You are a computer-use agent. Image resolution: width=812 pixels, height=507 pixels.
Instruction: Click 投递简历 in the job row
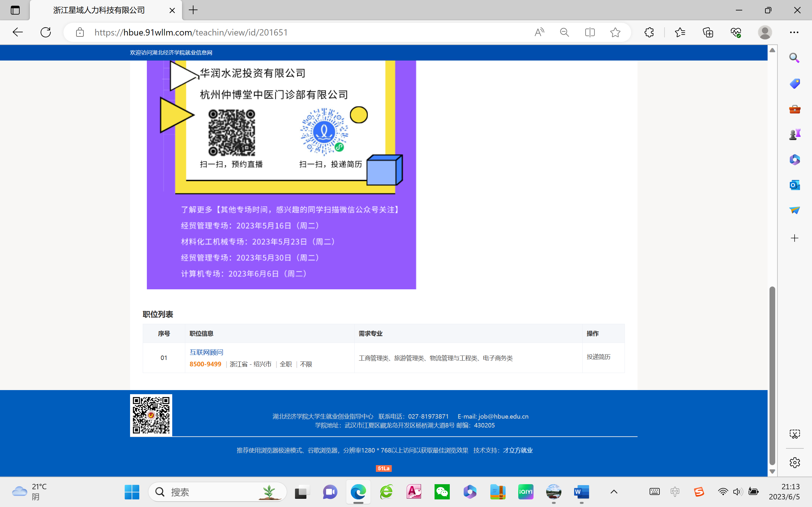tap(598, 357)
